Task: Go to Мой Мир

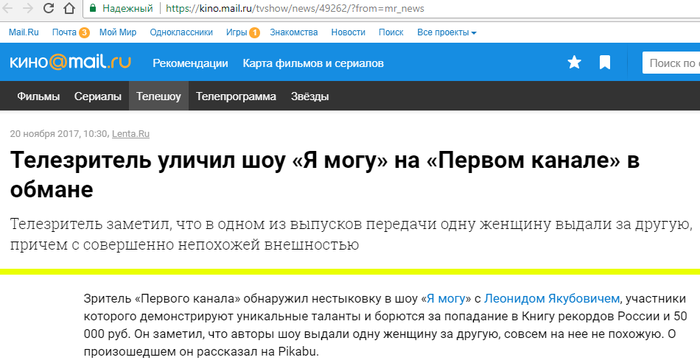Action: [118, 32]
